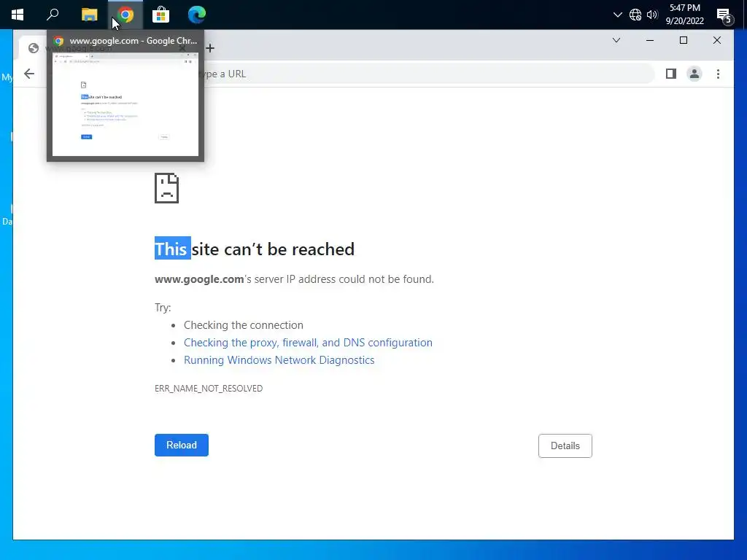This screenshot has height=560, width=747.
Task: Run Windows Network Diagnostics link
Action: pyautogui.click(x=279, y=360)
